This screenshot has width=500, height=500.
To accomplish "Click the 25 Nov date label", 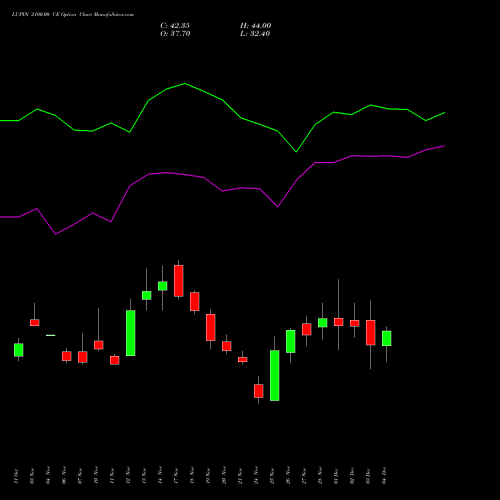I will coord(272,476).
